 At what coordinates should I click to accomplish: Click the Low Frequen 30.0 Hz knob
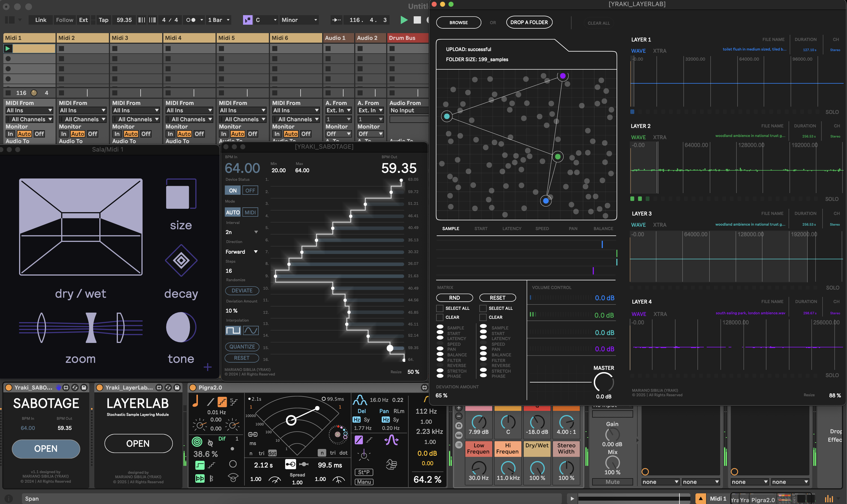click(479, 468)
